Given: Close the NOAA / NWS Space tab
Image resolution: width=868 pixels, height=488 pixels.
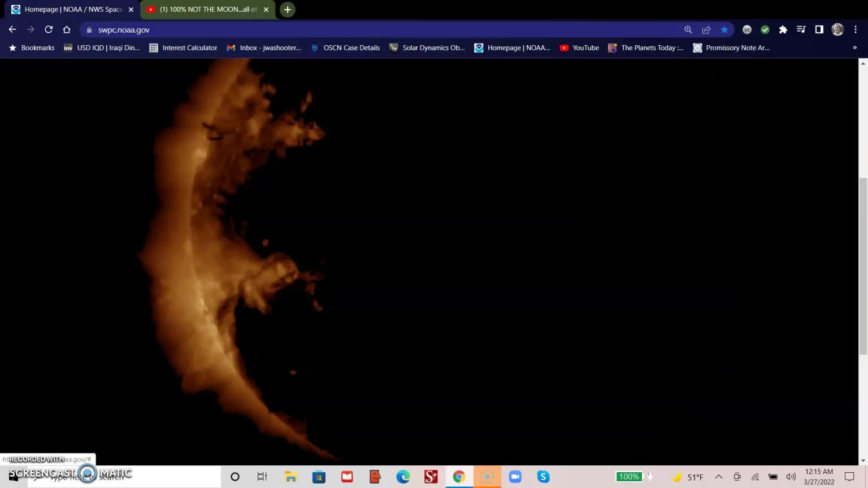Looking at the screenshot, I should (x=131, y=10).
